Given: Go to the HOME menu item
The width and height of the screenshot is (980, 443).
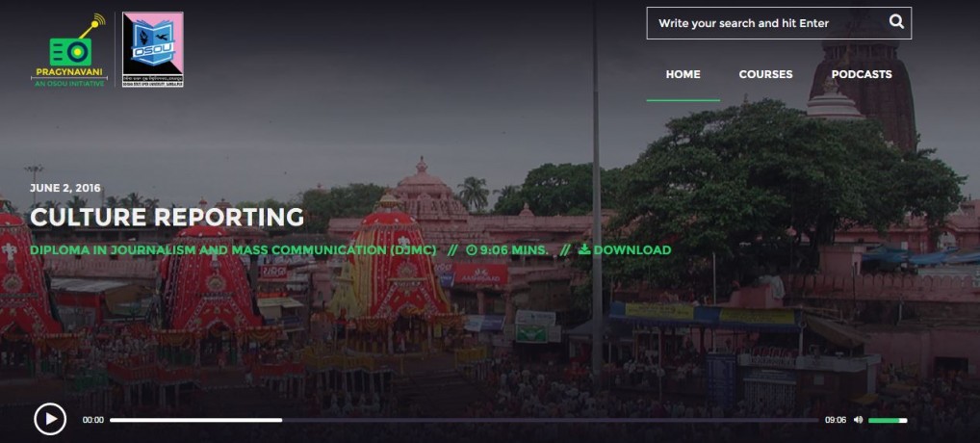Looking at the screenshot, I should 683,74.
